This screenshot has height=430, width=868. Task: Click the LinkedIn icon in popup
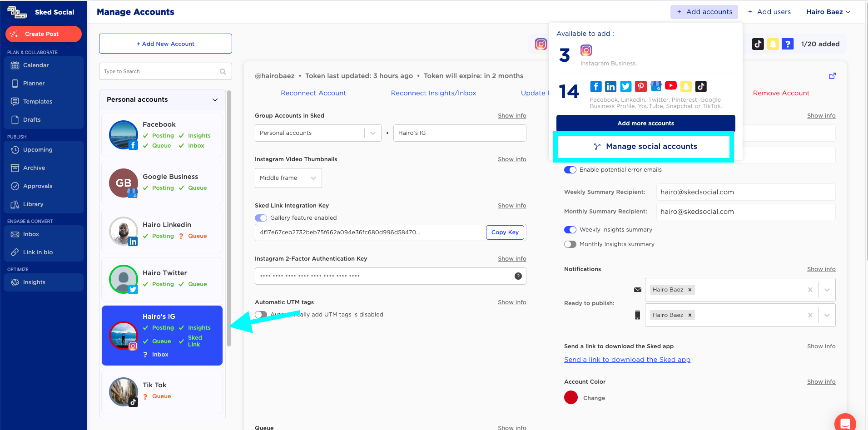(x=611, y=86)
